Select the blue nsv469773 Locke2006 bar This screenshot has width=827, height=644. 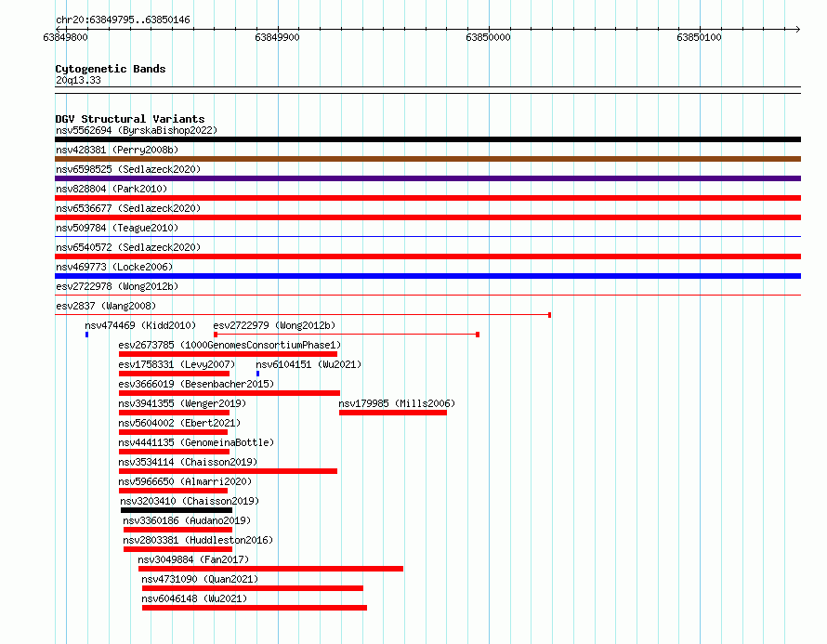click(427, 276)
